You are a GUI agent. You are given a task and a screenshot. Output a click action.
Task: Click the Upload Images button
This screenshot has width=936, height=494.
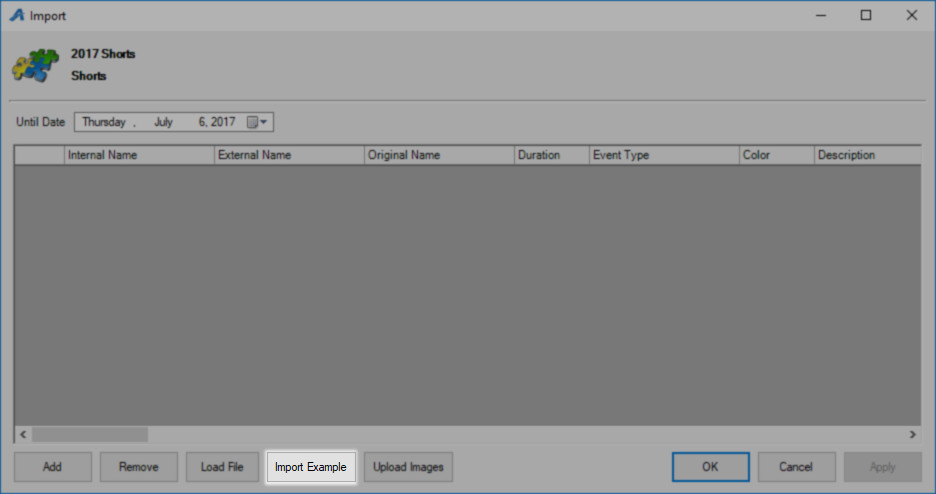(x=408, y=467)
